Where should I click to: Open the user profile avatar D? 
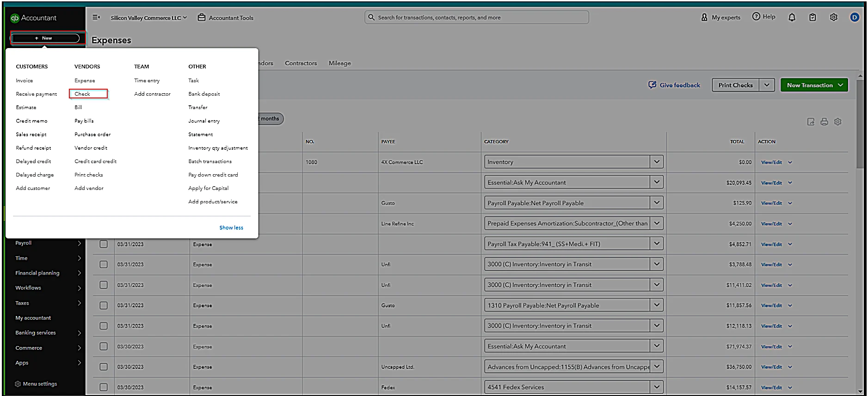855,17
